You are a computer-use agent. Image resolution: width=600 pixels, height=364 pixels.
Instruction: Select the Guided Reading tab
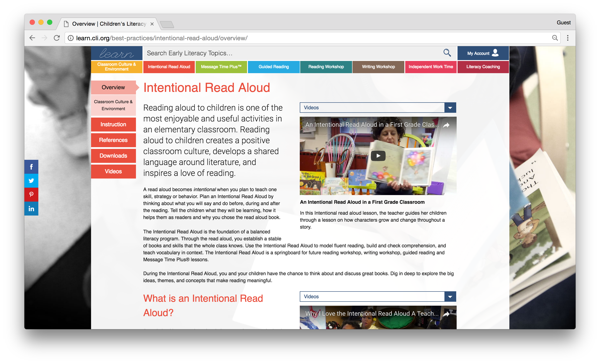tap(273, 67)
